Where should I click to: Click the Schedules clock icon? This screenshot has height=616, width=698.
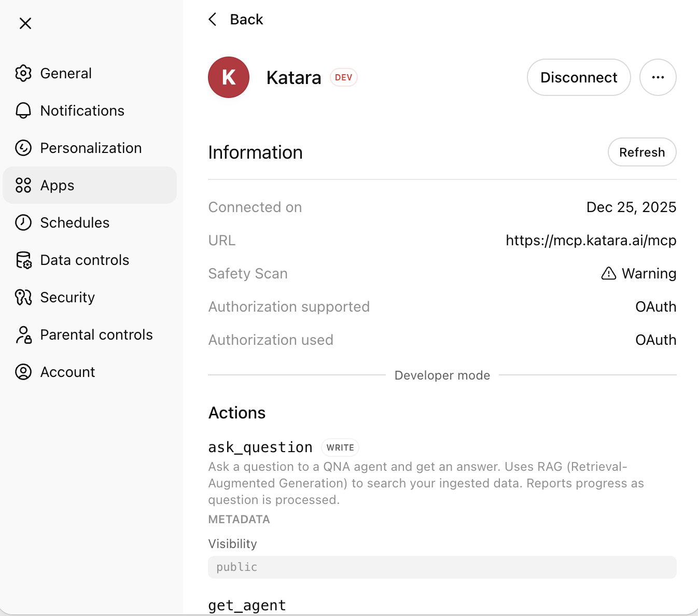(x=23, y=222)
